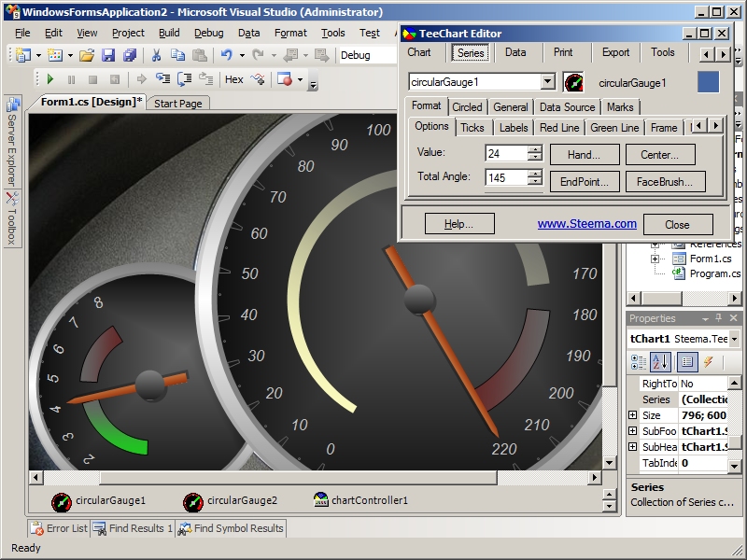Toggle Hex display in debug toolbar
The image size is (747, 560).
pos(234,79)
